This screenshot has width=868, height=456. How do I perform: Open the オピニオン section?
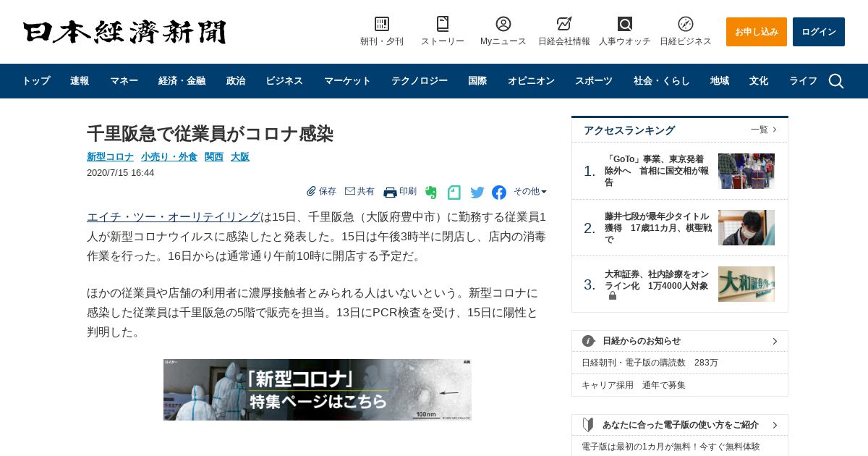tap(531, 81)
